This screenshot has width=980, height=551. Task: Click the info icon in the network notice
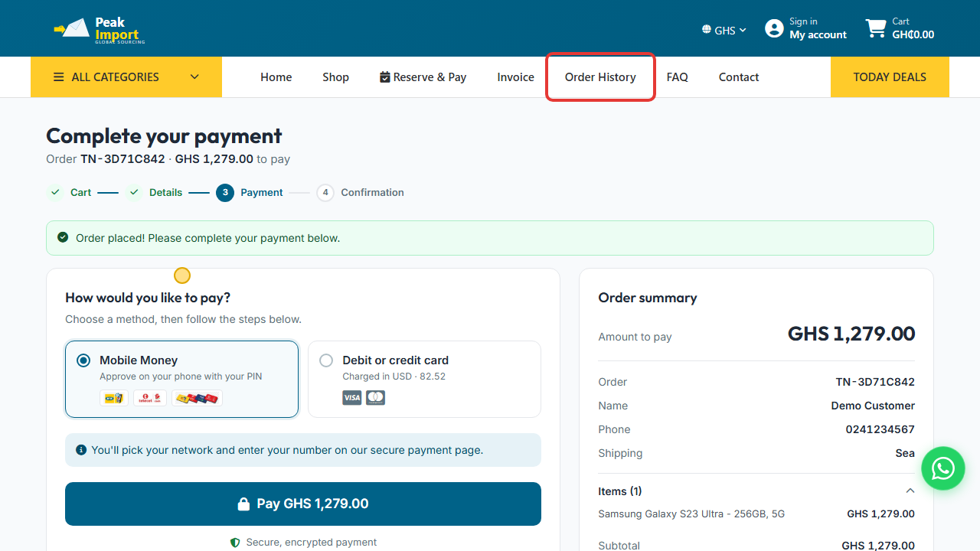click(x=81, y=450)
